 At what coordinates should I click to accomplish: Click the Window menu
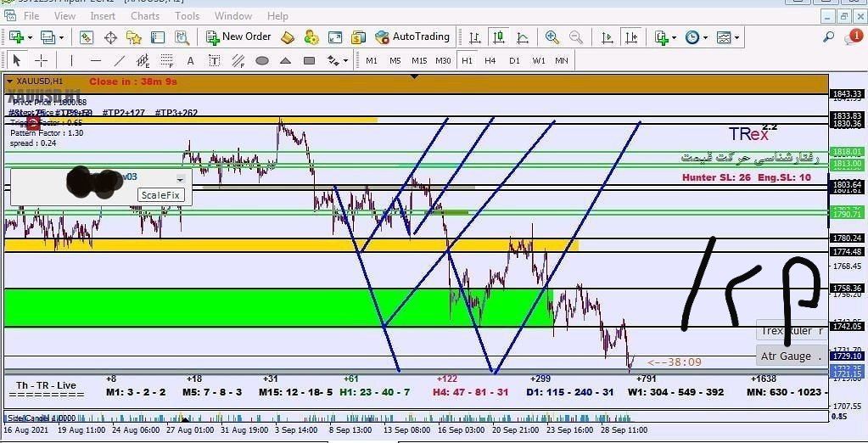point(233,15)
